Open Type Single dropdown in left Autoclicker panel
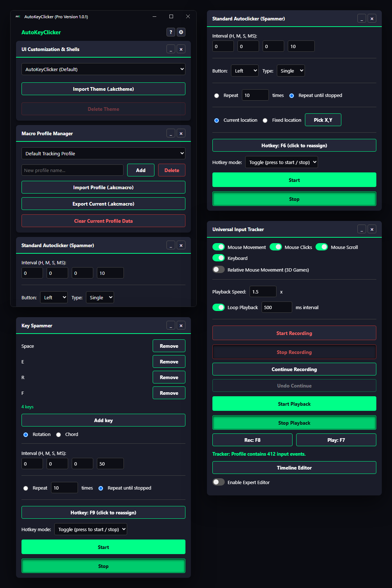Image resolution: width=392 pixels, height=588 pixels. (100, 297)
